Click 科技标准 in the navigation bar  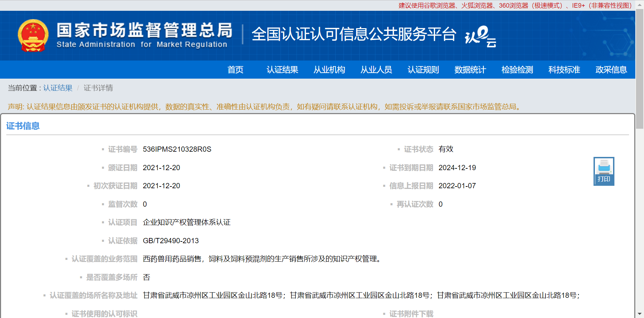pyautogui.click(x=564, y=70)
